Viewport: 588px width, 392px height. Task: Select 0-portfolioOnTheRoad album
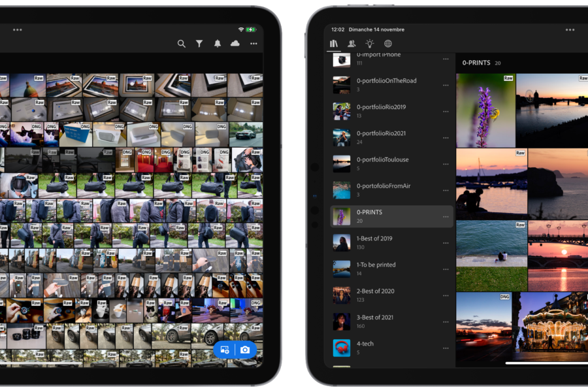[391, 85]
